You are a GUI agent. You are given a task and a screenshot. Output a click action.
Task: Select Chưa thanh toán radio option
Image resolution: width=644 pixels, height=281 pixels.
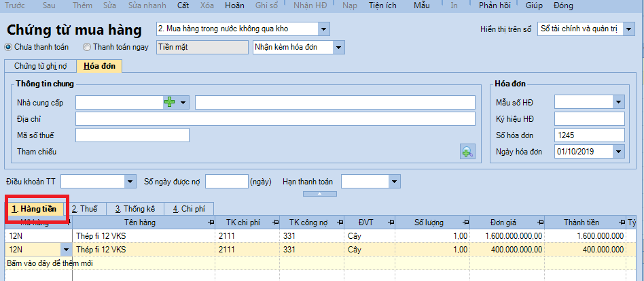coord(8,47)
